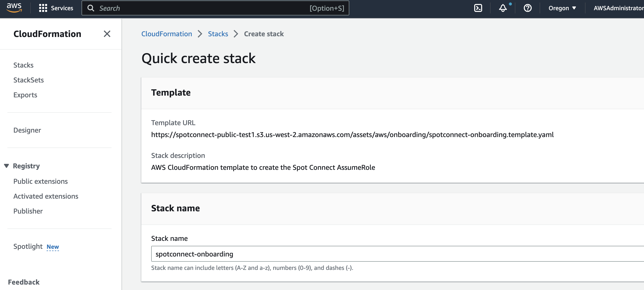This screenshot has height=290, width=644.
Task: Open the help question mark icon
Action: (x=527, y=8)
